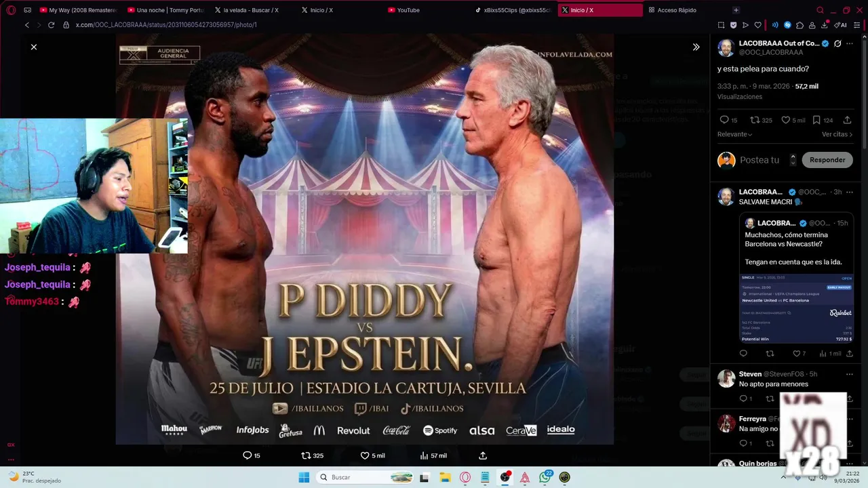Click the taskbar Buscar search box

[x=366, y=477]
